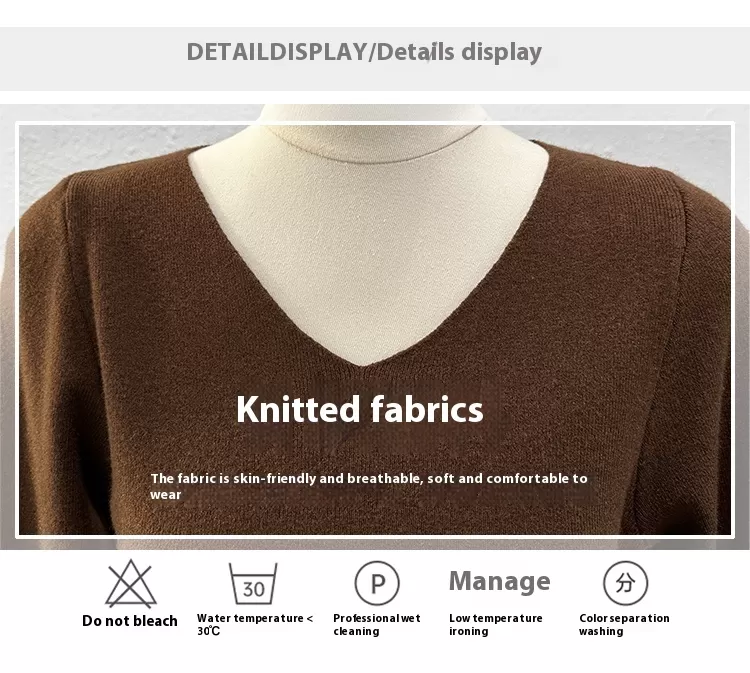This screenshot has width=750, height=673.
Task: Click the skin-friendly fabric description text
Action: (369, 486)
